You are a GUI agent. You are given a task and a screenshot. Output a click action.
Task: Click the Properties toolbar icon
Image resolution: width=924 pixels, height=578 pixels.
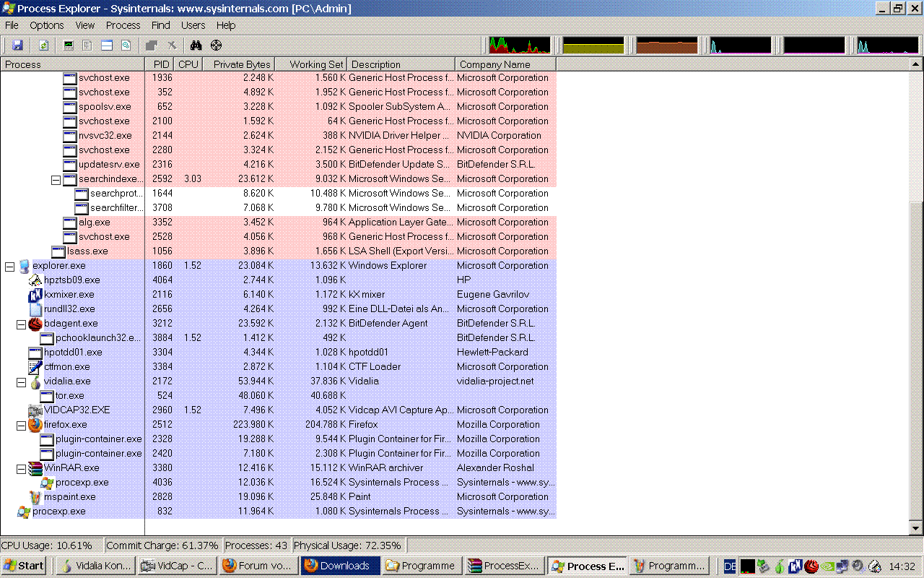[152, 46]
